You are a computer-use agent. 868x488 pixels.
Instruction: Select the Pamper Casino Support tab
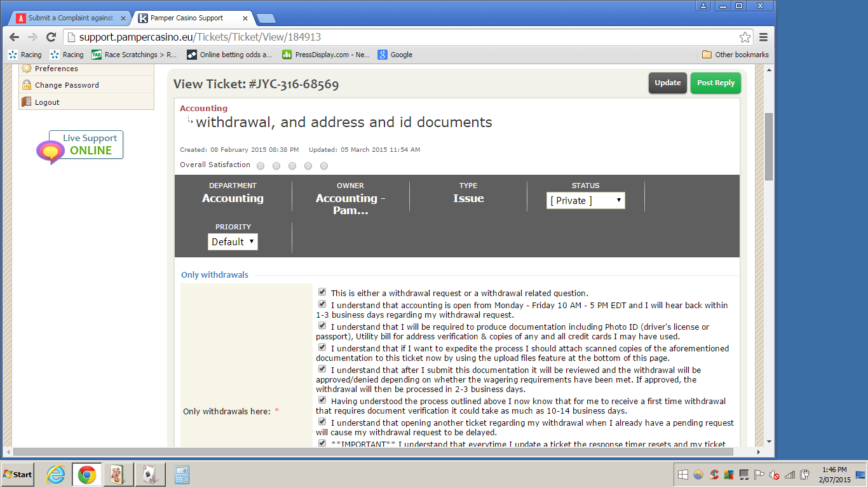pos(193,18)
